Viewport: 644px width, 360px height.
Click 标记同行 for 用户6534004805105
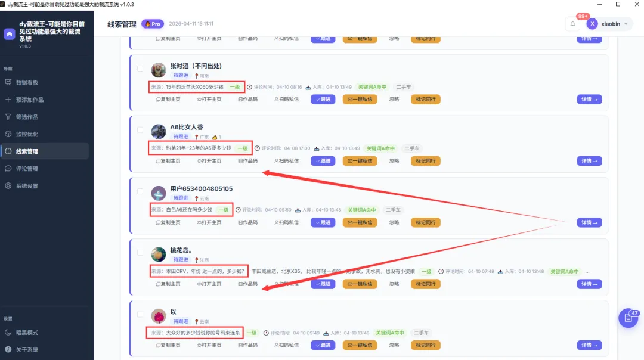point(426,222)
